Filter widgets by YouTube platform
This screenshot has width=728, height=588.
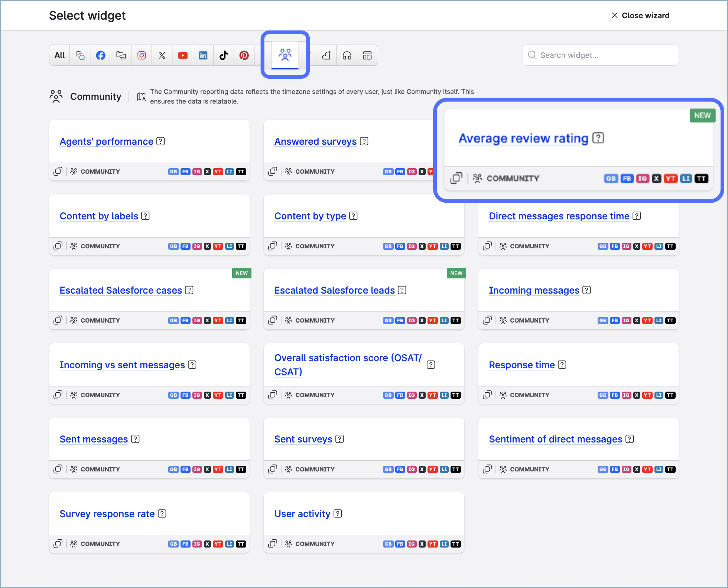click(x=182, y=55)
